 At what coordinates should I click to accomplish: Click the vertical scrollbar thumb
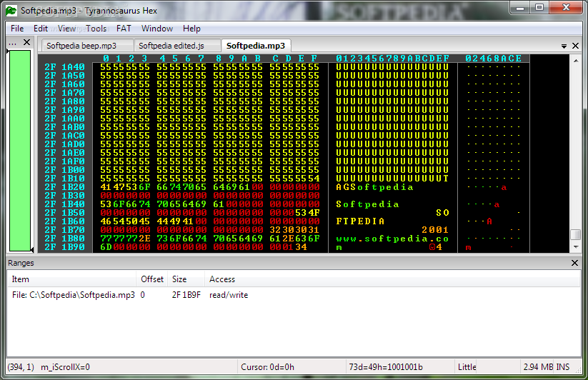coord(576,234)
